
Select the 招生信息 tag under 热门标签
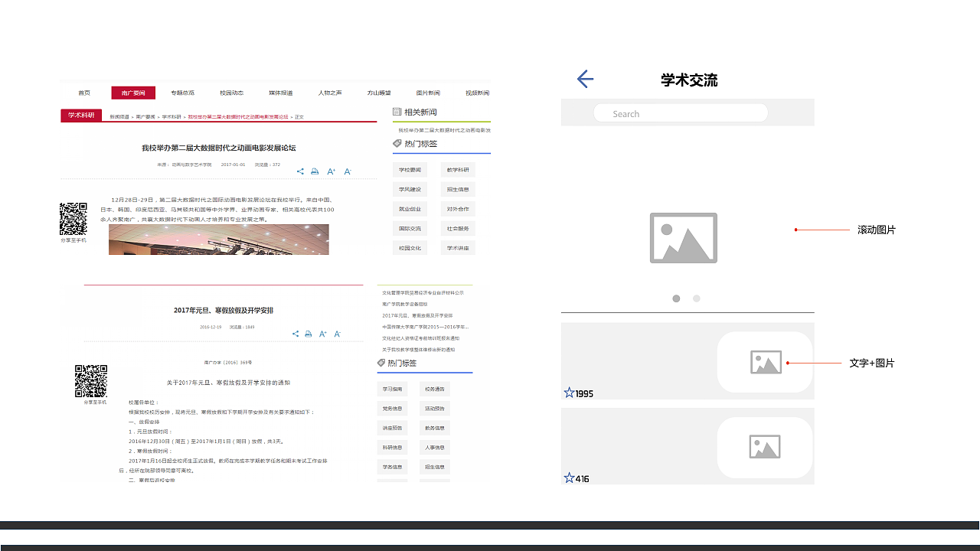(x=458, y=189)
